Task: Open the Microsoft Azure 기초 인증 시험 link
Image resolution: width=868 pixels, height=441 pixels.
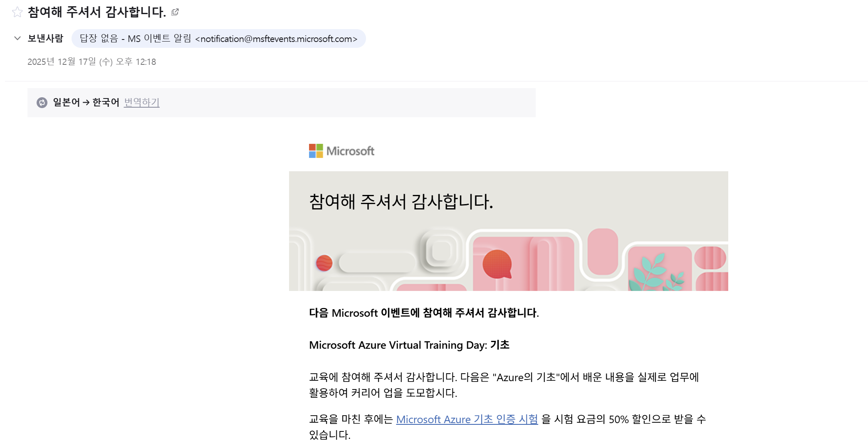Action: [x=467, y=419]
